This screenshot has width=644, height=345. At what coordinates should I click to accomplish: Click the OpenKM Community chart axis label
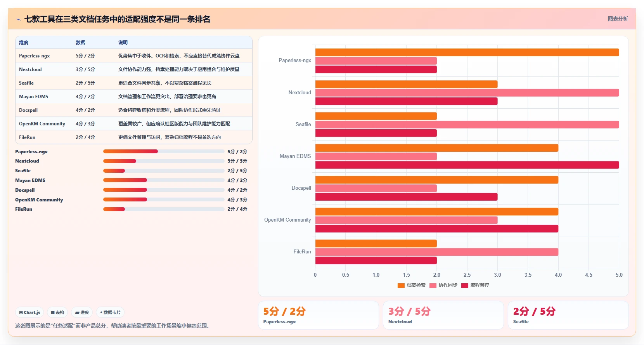tap(287, 220)
